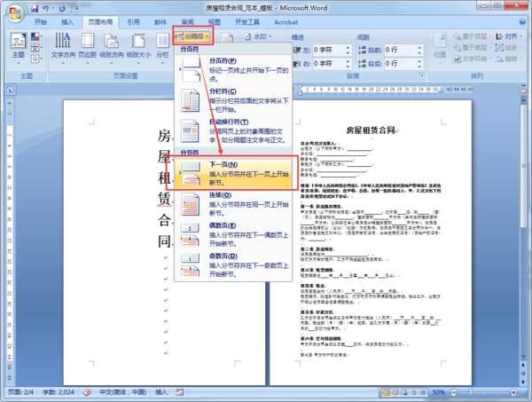The width and height of the screenshot is (532, 402).
Task: Click the Save icon in quick access toolbar
Action: coord(35,9)
